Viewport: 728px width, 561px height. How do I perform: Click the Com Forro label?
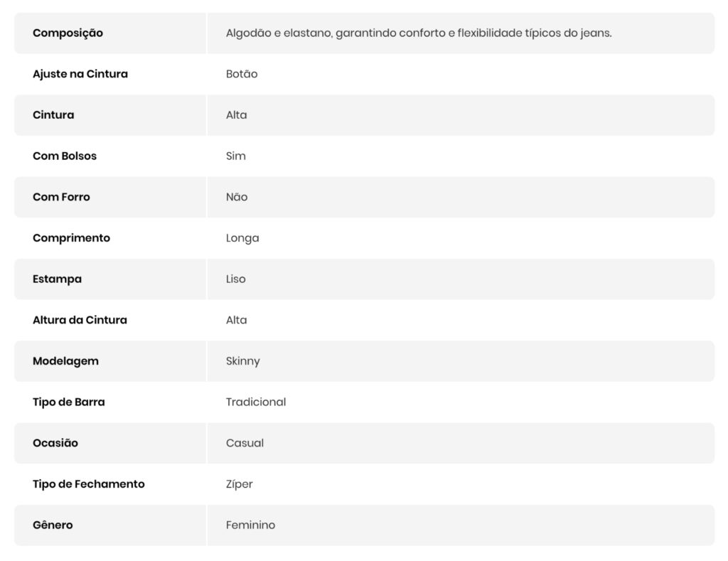click(x=61, y=197)
